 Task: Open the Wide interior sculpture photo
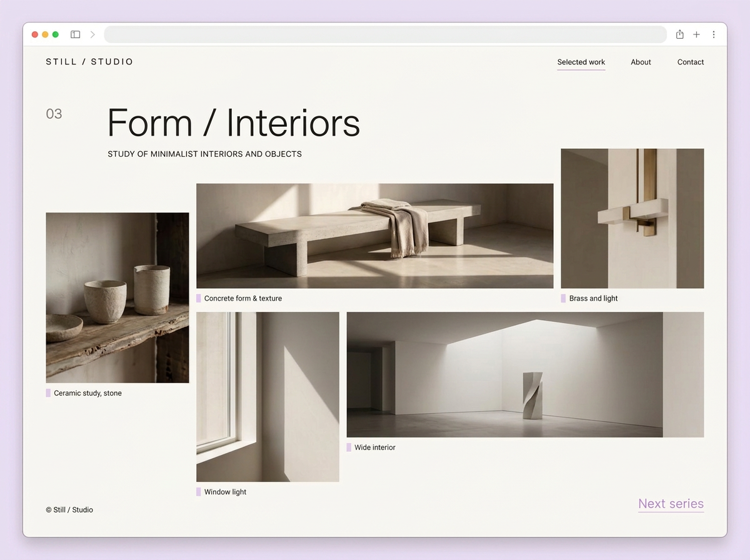click(526, 374)
